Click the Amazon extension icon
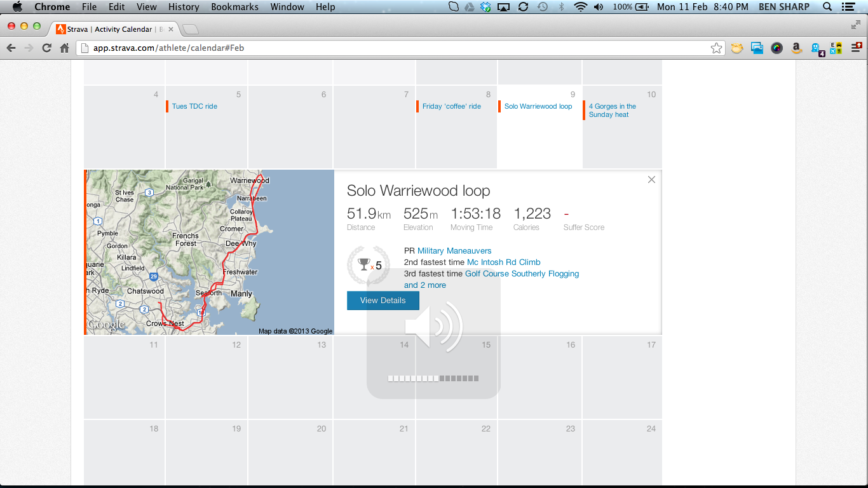868x488 pixels. [796, 48]
